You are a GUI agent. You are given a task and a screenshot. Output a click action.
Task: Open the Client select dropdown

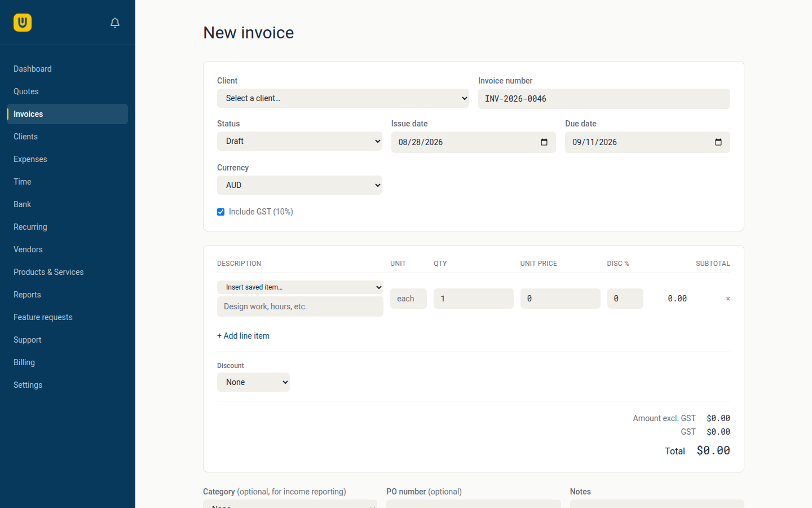click(343, 98)
